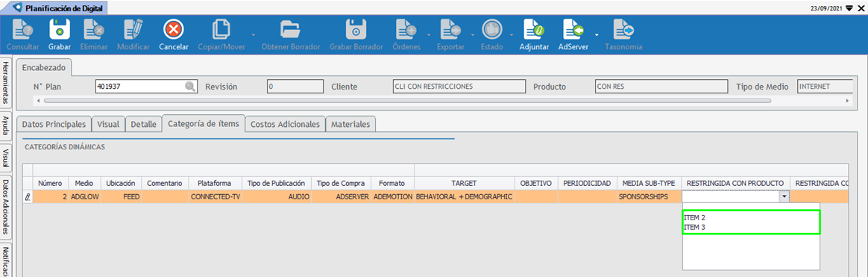
Task: Toggle the Restringida con Producto combo arrow
Action: click(784, 196)
